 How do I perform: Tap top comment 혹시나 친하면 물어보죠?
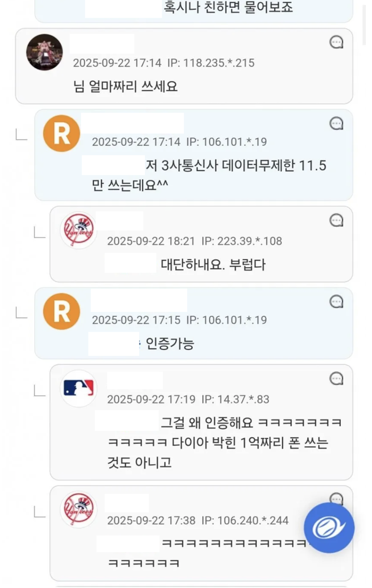click(x=228, y=7)
